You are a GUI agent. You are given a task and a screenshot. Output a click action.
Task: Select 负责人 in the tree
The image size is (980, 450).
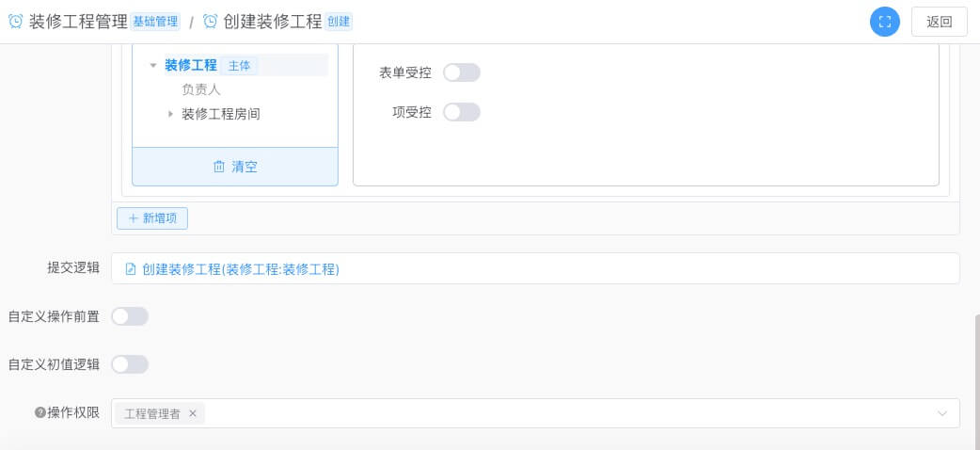pos(201,89)
